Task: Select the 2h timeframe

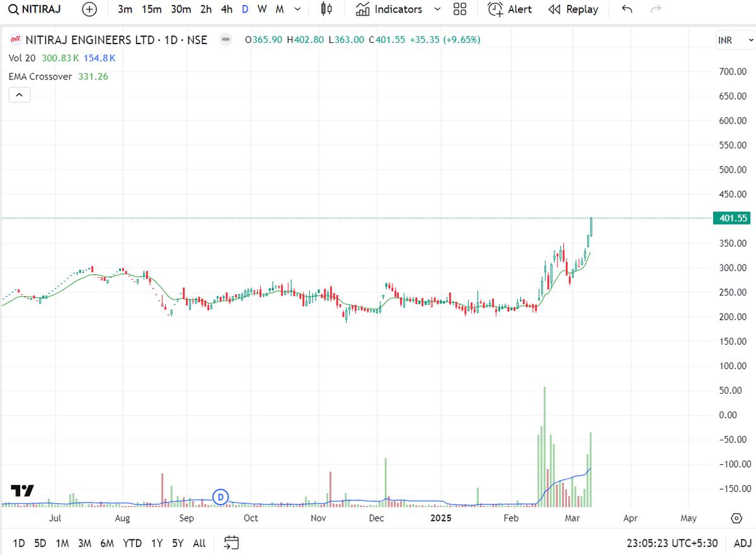Action: (x=206, y=9)
